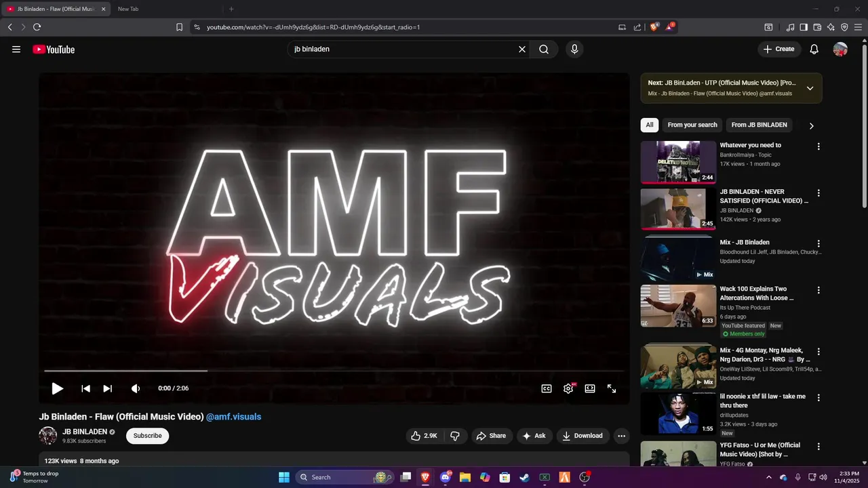Open Wack 100 Explains video thumbnail
The height and width of the screenshot is (488, 868).
678,306
